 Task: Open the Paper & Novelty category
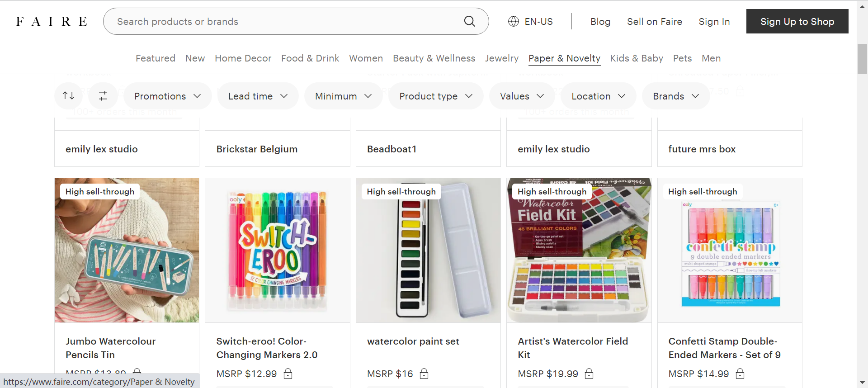click(x=564, y=58)
